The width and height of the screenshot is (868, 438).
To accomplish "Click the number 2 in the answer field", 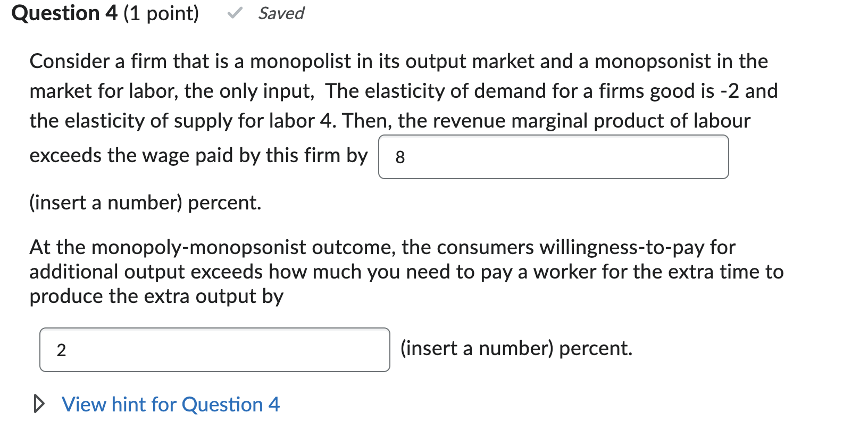I will [x=61, y=349].
